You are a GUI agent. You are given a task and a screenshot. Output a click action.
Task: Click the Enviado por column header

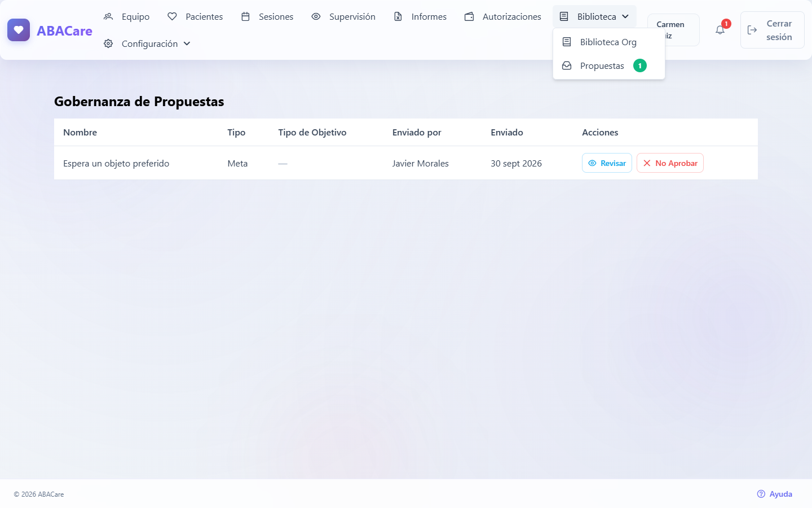(x=417, y=132)
